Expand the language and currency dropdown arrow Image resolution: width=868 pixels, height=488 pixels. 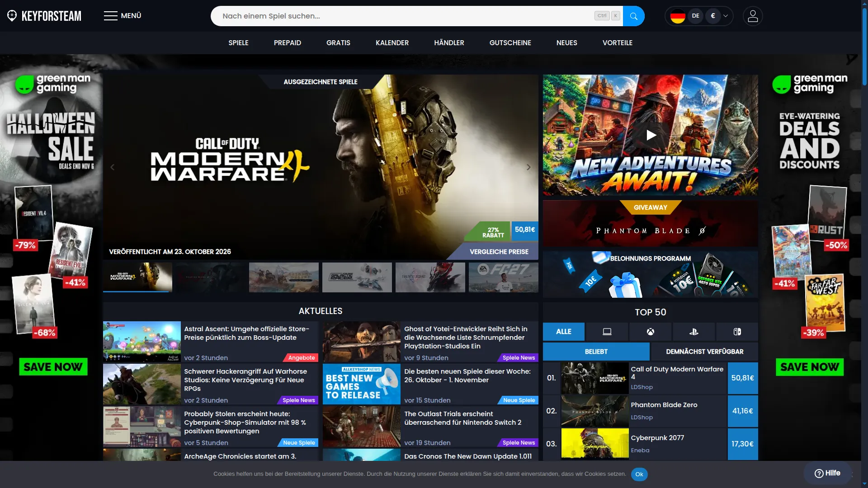click(x=726, y=16)
